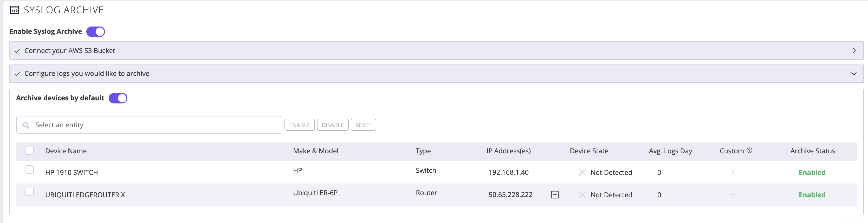
Task: Check the HP 1910 SWITCH row checkbox
Action: click(30, 169)
